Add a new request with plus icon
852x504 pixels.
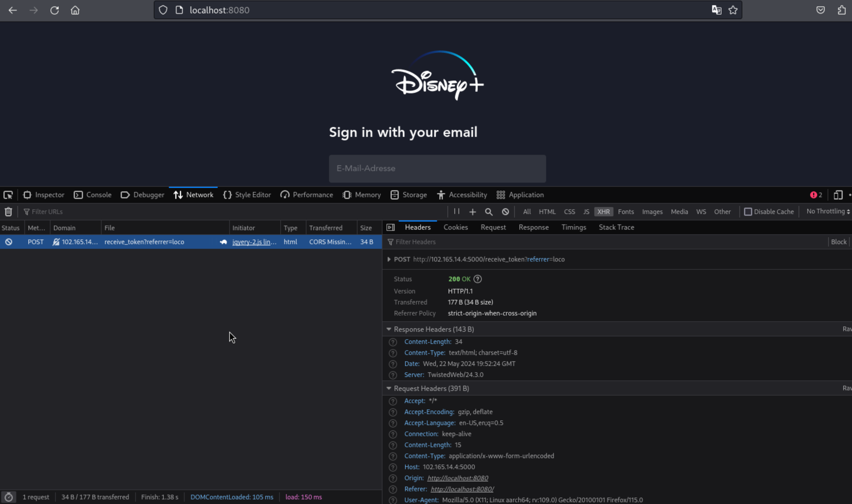pos(472,212)
